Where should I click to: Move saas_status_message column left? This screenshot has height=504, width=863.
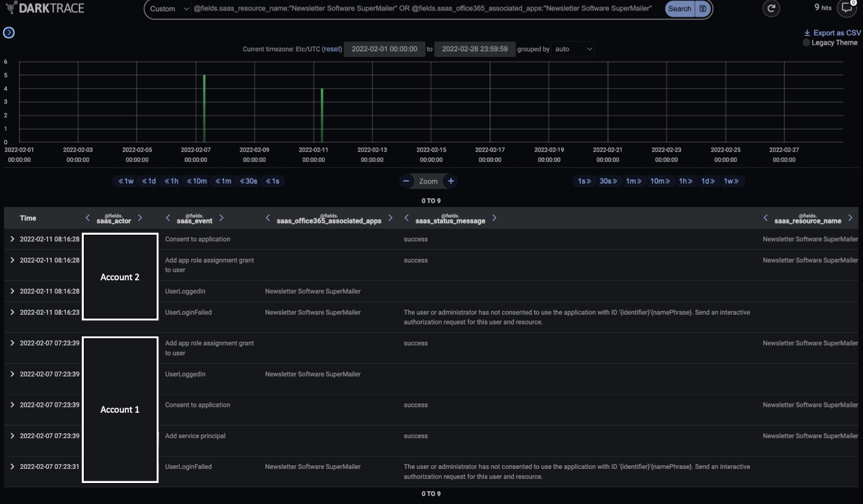pyautogui.click(x=406, y=218)
